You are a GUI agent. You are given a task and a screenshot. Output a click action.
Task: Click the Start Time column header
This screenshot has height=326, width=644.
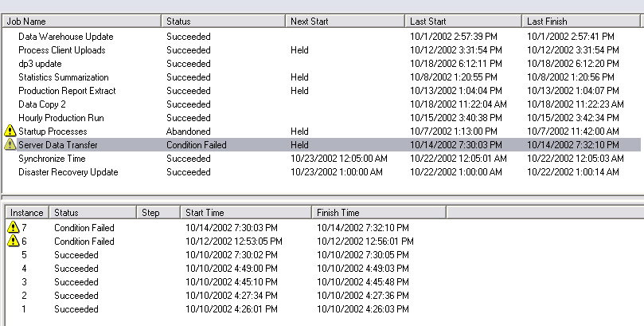246,213
